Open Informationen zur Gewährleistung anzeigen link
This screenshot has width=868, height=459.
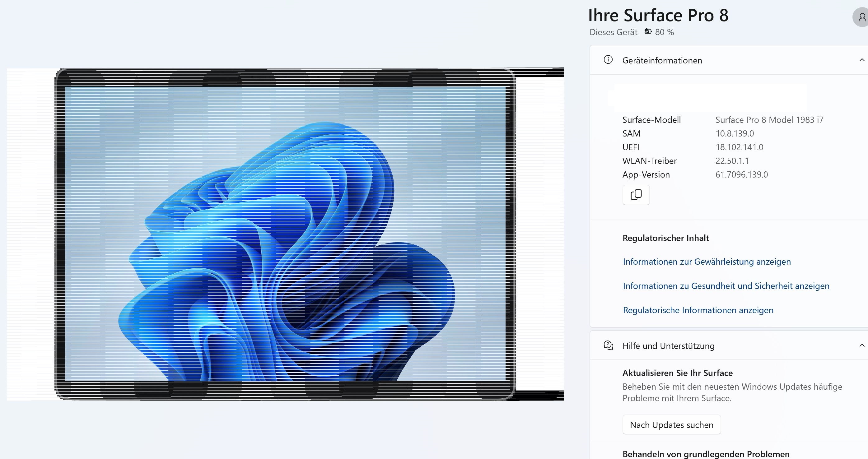707,262
